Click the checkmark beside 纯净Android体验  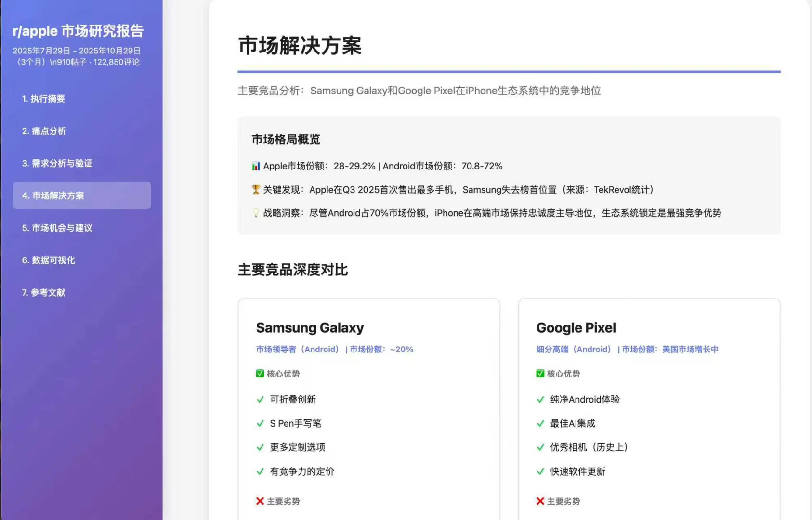[540, 399]
